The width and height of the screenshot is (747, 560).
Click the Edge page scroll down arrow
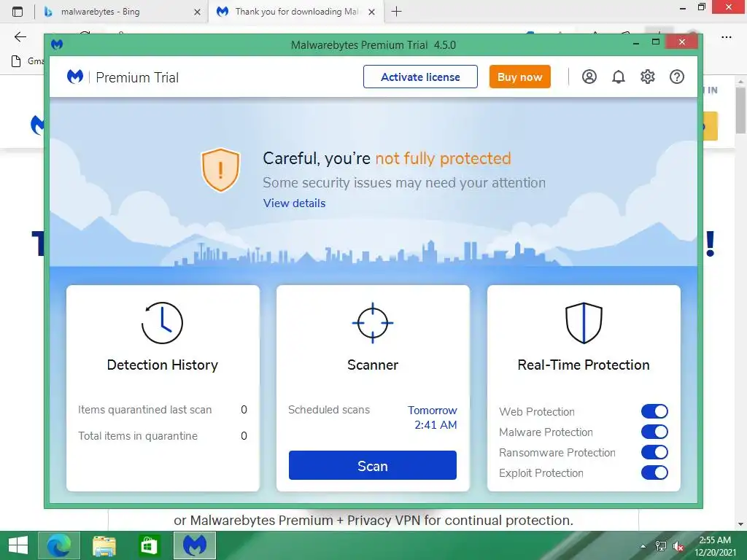point(741,524)
